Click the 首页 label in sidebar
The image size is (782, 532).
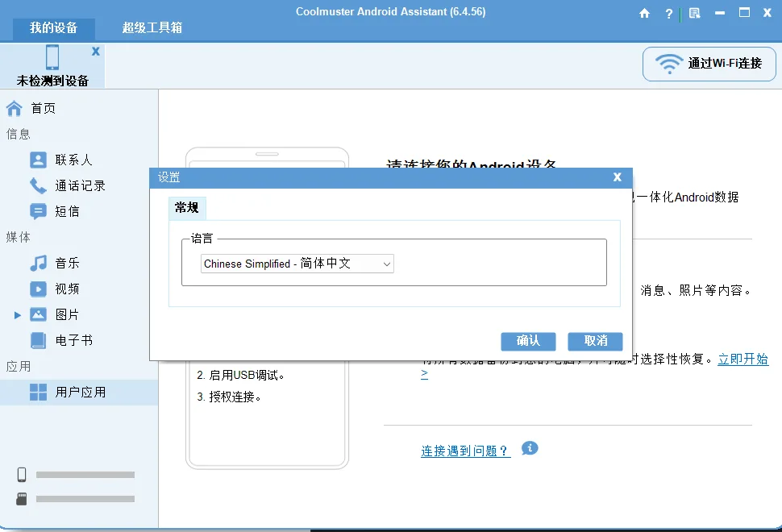click(x=44, y=108)
